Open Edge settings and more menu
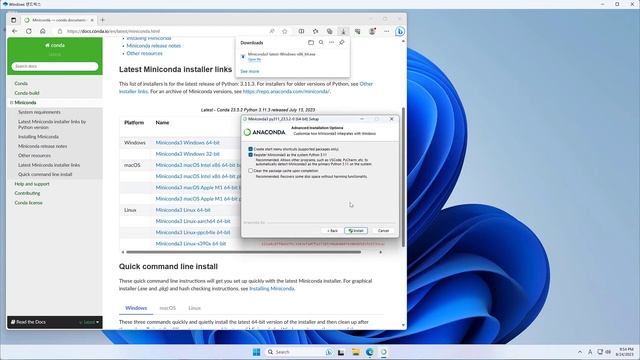The height and width of the screenshot is (360, 640). click(x=386, y=31)
